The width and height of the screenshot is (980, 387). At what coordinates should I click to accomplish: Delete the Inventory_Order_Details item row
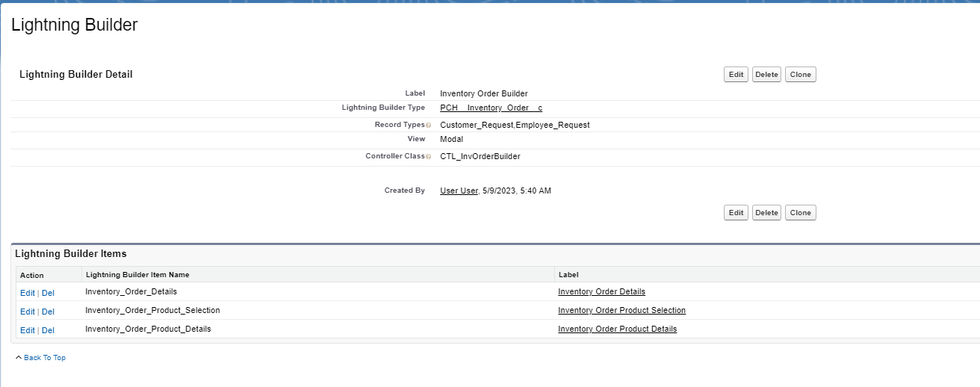click(x=48, y=293)
